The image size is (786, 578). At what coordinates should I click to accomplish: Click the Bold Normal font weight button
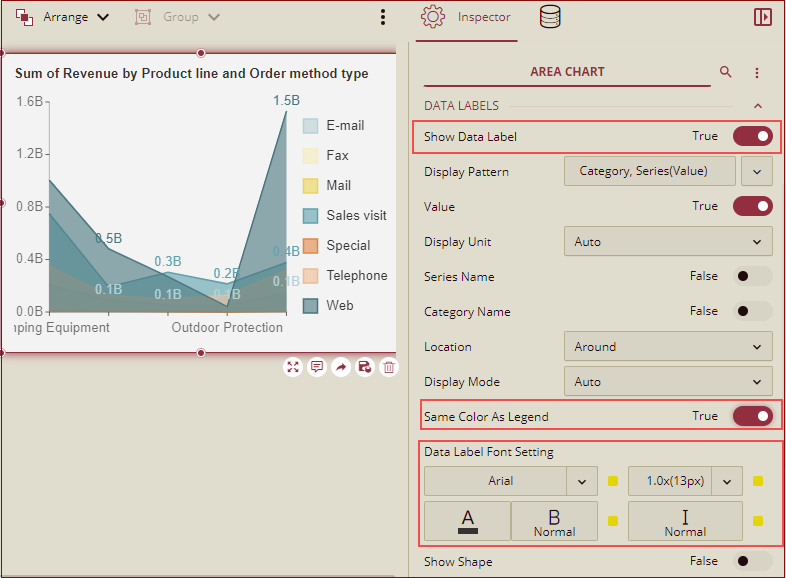[x=554, y=521]
